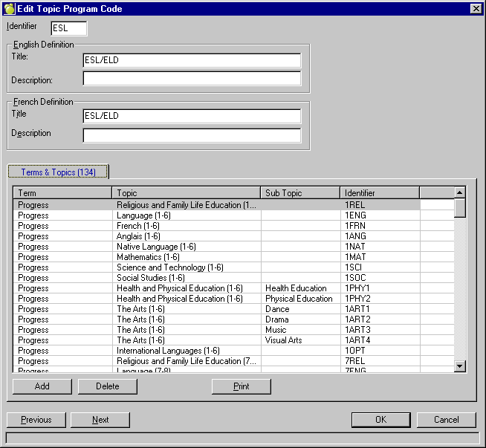Close the Edit Topic Program Code dialog
The width and height of the screenshot is (486, 448).
tap(476, 8)
